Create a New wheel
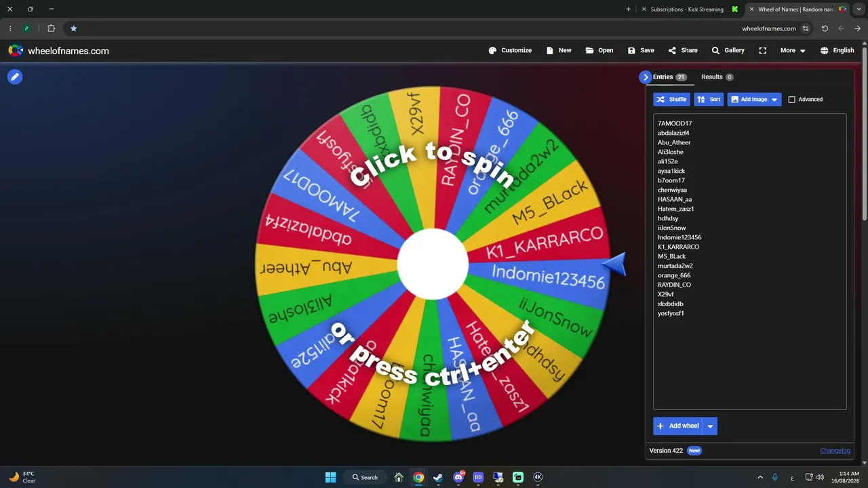Screen dimensions: 868x488 [559, 50]
